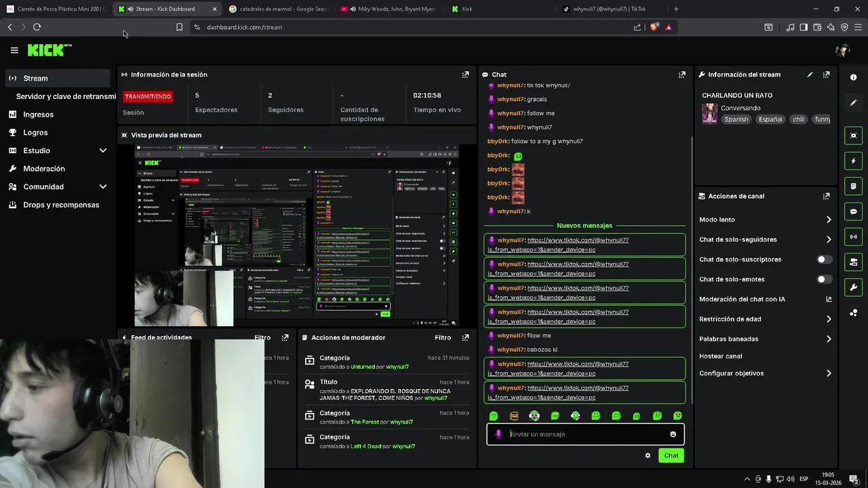Image resolution: width=868 pixels, height=488 pixels.
Task: Open Windows notification center icon
Action: click(x=853, y=479)
